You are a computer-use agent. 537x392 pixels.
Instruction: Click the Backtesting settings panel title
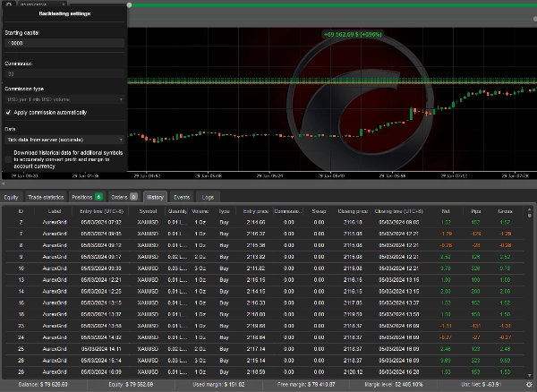(x=64, y=13)
